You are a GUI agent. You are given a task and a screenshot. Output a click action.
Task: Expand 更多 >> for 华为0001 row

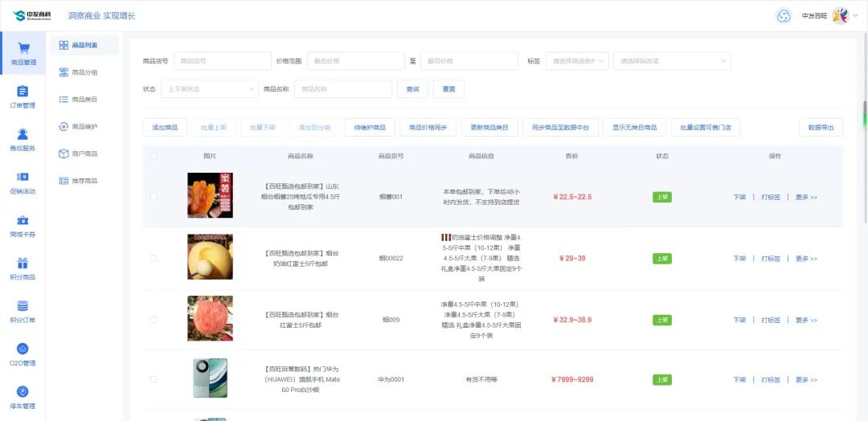click(x=806, y=379)
